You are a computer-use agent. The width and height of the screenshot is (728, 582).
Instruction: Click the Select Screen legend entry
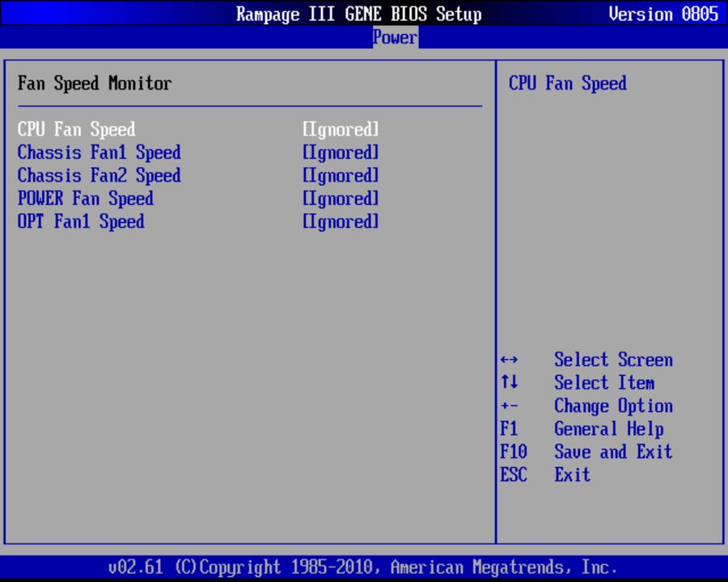click(x=613, y=360)
